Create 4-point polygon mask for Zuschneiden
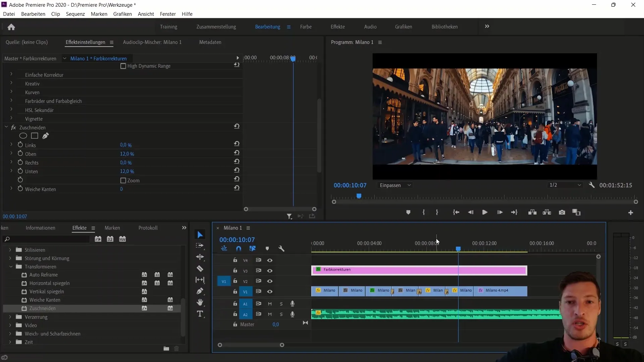Viewport: 644px width, 362px height. pos(35,136)
